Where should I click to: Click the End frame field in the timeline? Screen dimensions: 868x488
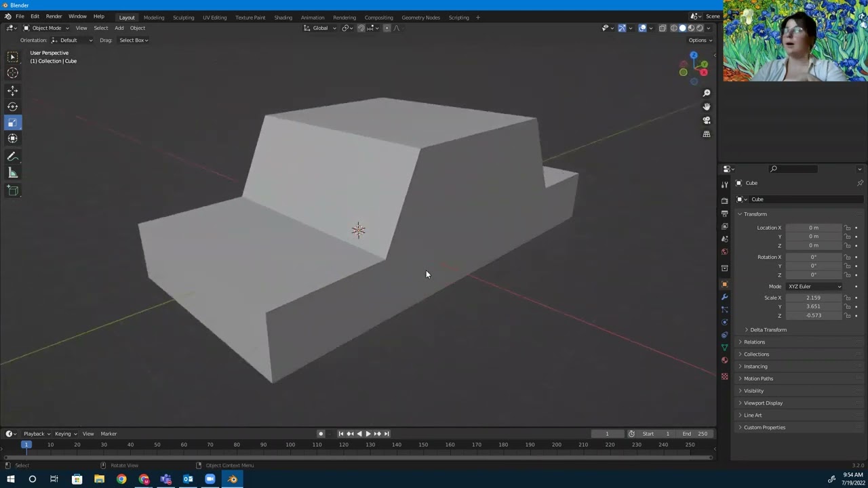click(695, 434)
